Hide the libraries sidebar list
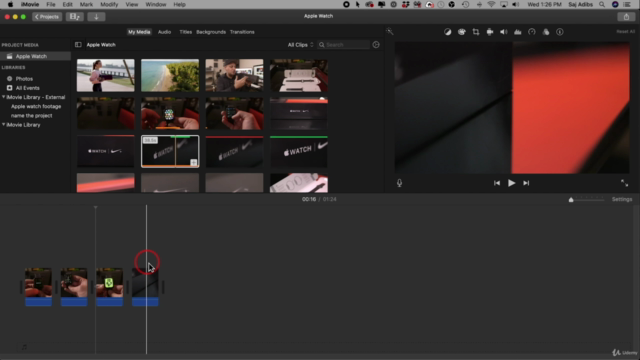 pyautogui.click(x=78, y=45)
